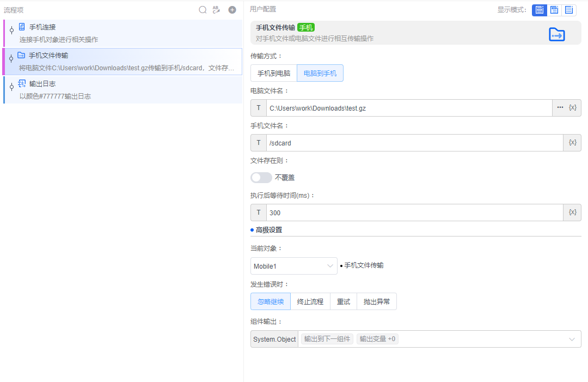Toggle the 不覆盖 switch for 文件存在则

pos(261,177)
